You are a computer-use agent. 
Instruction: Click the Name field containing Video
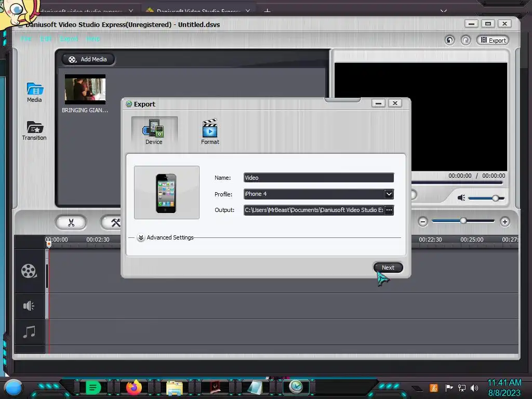318,178
